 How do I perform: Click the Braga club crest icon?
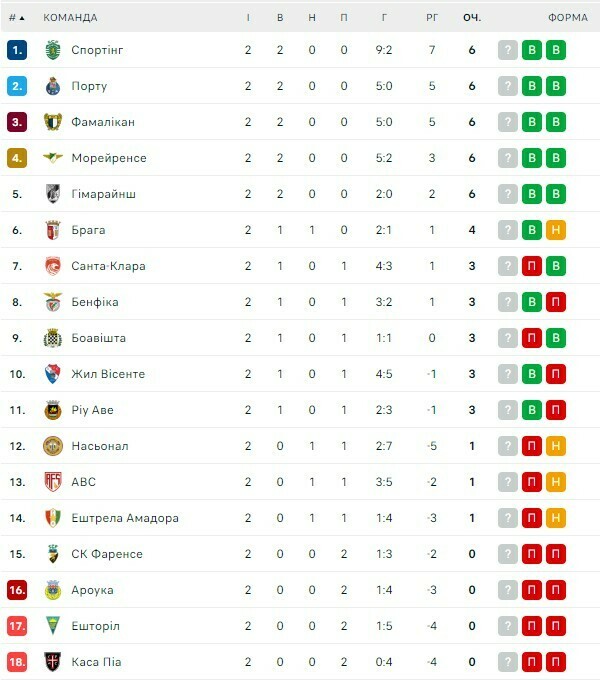(53, 230)
